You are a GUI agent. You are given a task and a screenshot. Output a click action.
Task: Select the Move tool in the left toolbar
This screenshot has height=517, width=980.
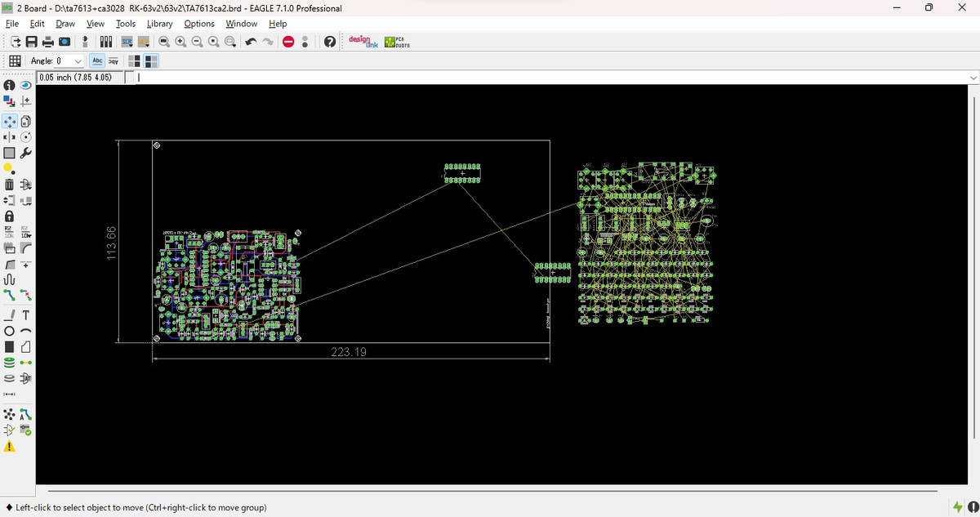pos(9,121)
